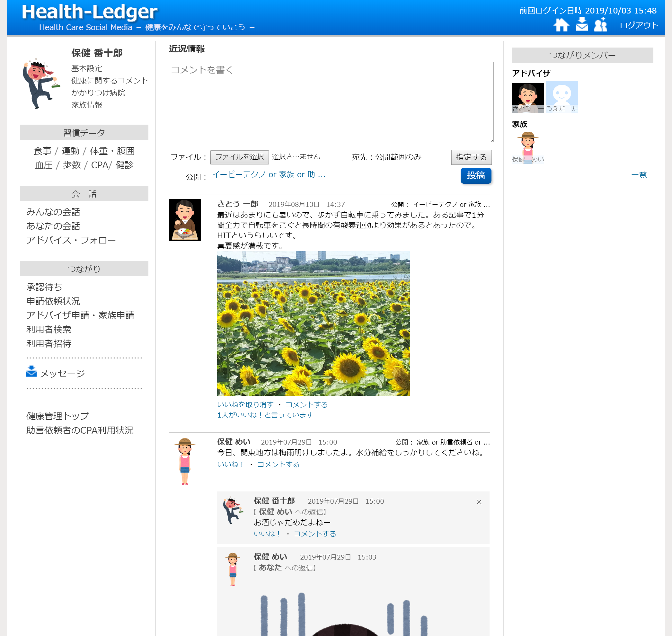Viewport: 672px width, 636px height.
Task: Open メッセージ envelope icon in sidebar
Action: (31, 372)
